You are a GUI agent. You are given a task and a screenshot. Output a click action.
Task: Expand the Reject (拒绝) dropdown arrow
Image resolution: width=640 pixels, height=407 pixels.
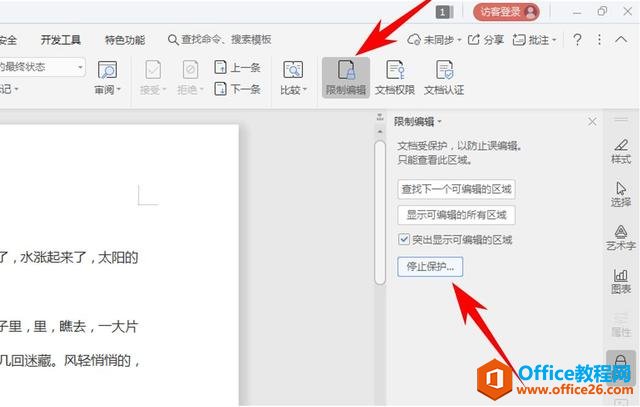(202, 90)
